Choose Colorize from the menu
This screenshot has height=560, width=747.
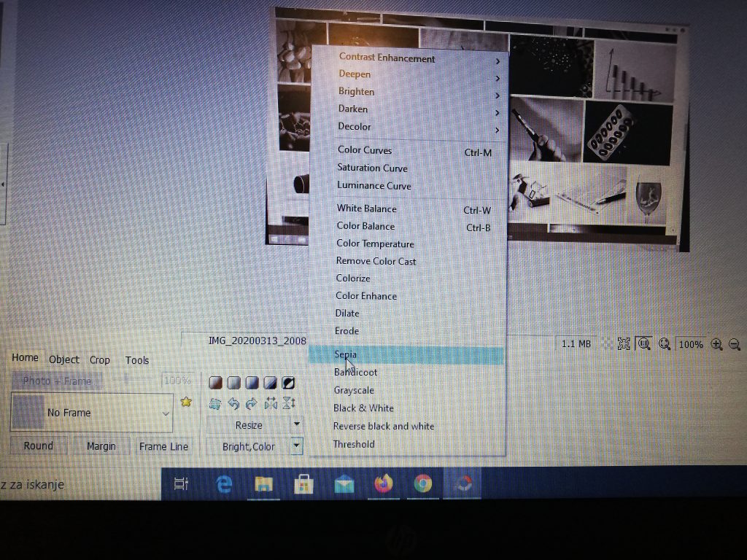click(406, 279)
